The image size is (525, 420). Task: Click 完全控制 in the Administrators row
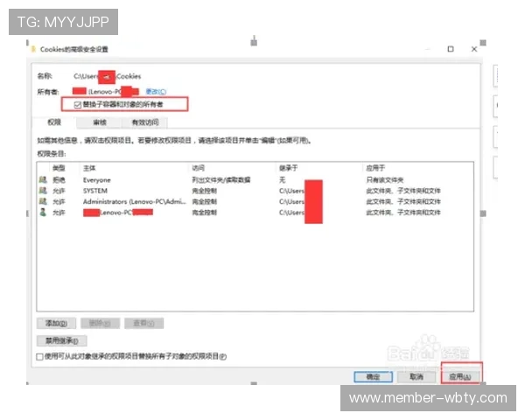[204, 201]
